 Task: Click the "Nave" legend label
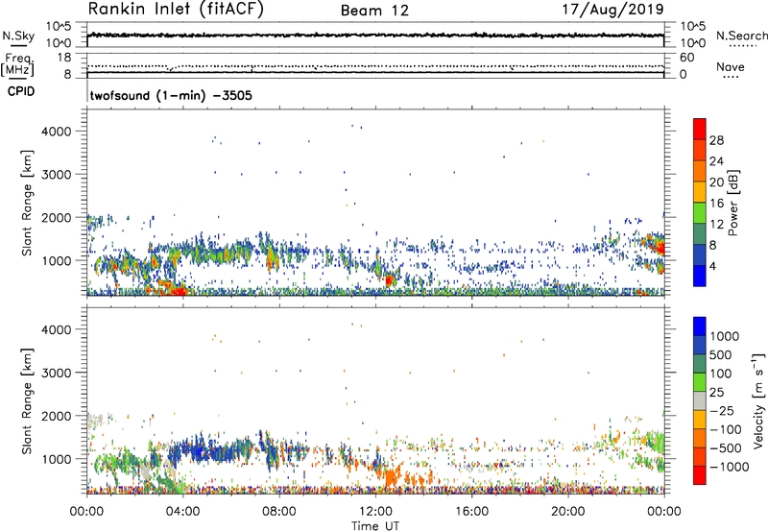731,67
